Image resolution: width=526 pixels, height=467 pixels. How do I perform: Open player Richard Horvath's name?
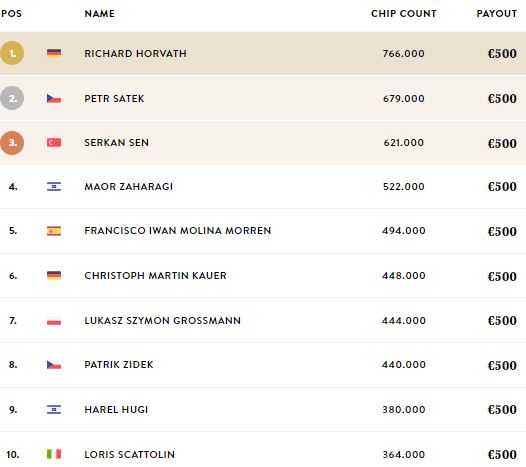pos(136,53)
